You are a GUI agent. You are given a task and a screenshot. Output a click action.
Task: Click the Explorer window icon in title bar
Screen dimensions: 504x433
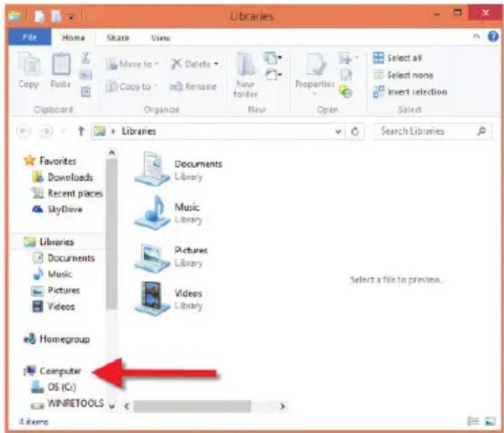pos(14,16)
